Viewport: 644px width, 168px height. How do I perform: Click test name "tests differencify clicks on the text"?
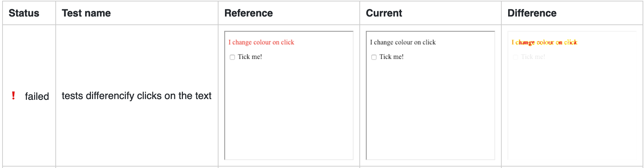coord(137,96)
